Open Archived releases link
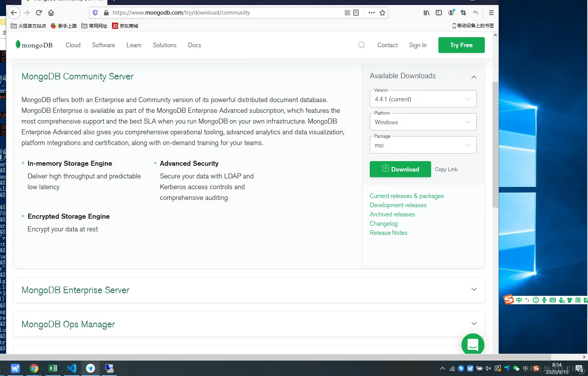Image resolution: width=588 pixels, height=376 pixels. [x=392, y=214]
